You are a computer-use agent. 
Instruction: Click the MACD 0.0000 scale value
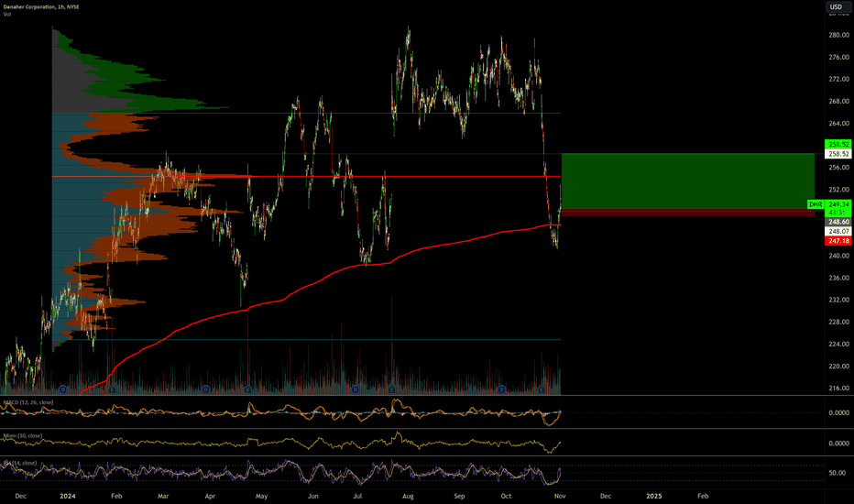838,412
